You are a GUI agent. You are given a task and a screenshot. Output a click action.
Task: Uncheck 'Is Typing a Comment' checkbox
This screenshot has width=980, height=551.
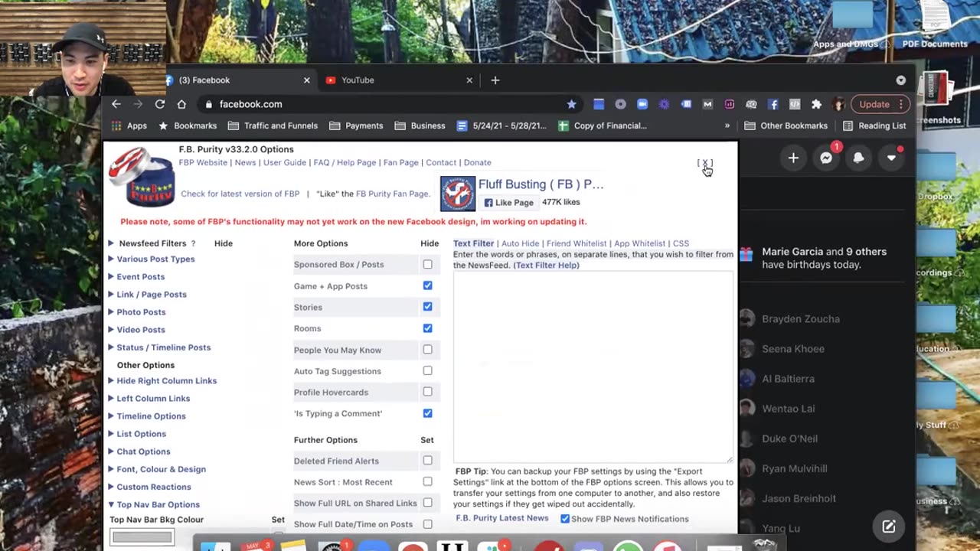[427, 413]
